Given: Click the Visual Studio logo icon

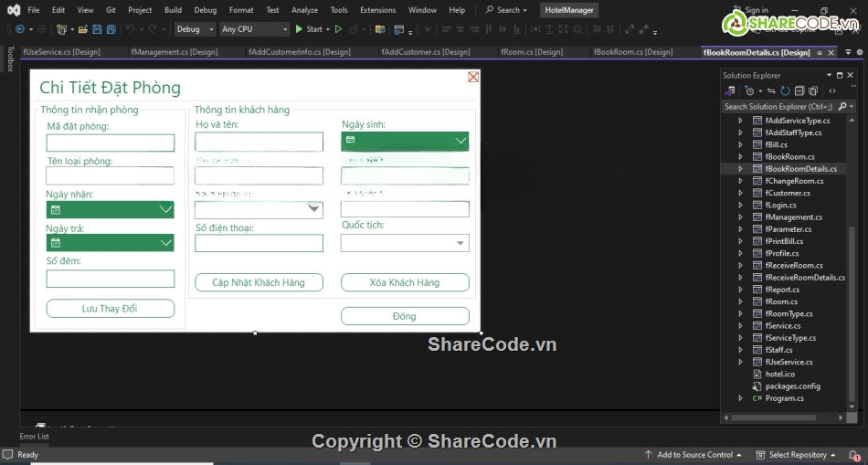Looking at the screenshot, I should (14, 10).
